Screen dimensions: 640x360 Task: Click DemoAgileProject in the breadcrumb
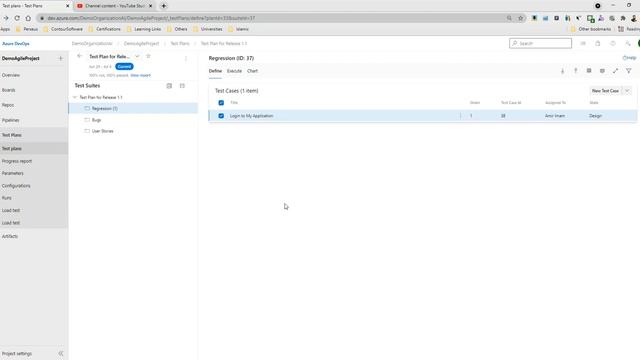(x=141, y=43)
